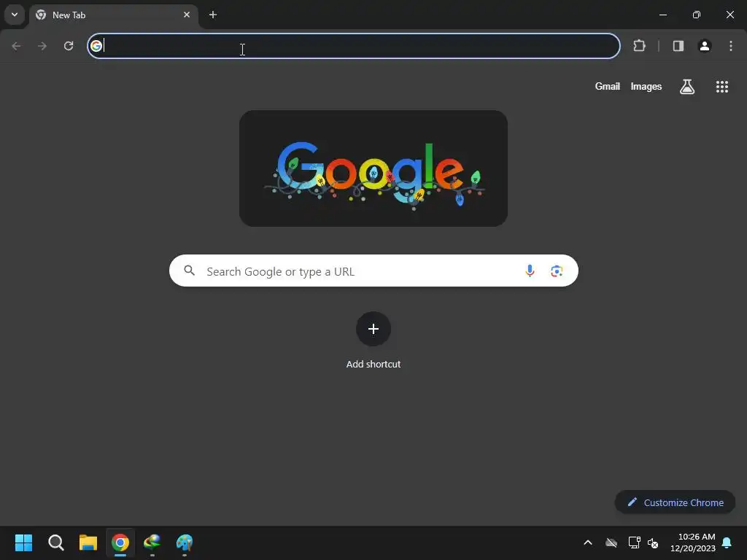The height and width of the screenshot is (560, 747).
Task: Open the Gmail link
Action: point(608,86)
